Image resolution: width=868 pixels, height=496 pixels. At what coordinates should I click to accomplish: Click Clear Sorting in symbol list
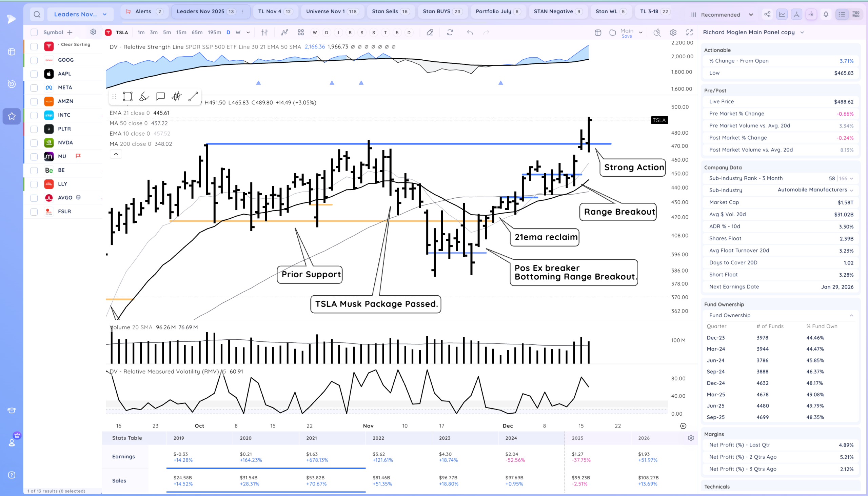(76, 44)
